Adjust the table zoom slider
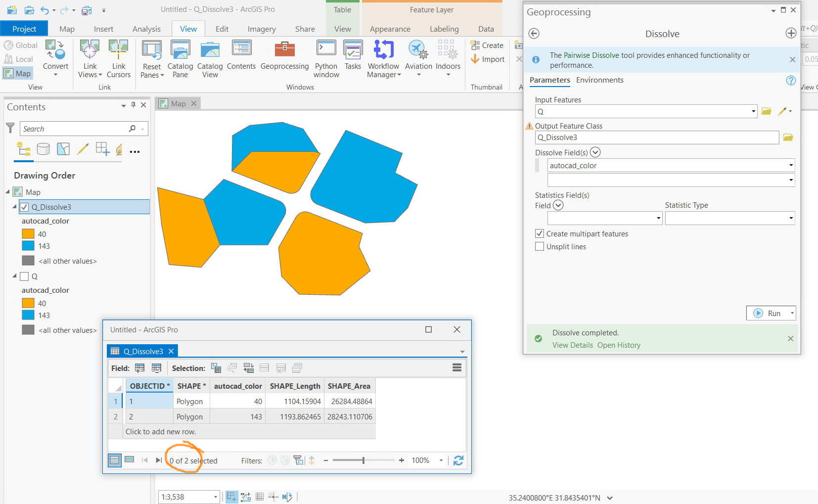 pyautogui.click(x=363, y=460)
